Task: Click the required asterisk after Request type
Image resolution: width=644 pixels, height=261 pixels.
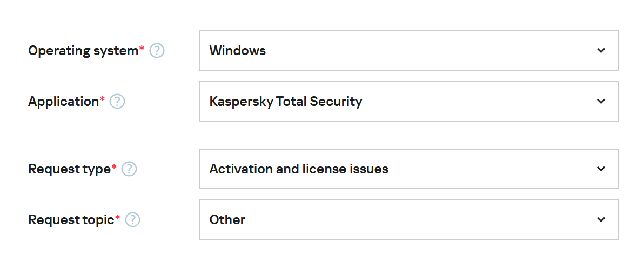Action: pyautogui.click(x=114, y=167)
